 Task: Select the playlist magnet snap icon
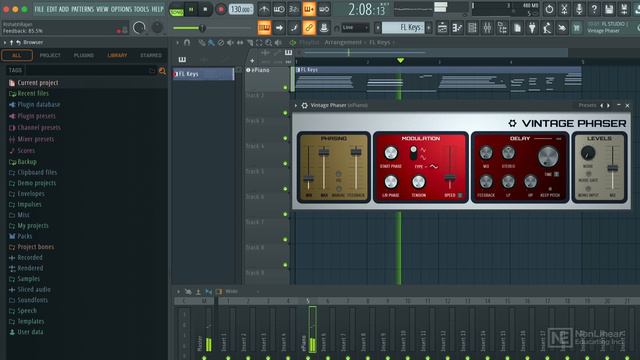[187, 42]
